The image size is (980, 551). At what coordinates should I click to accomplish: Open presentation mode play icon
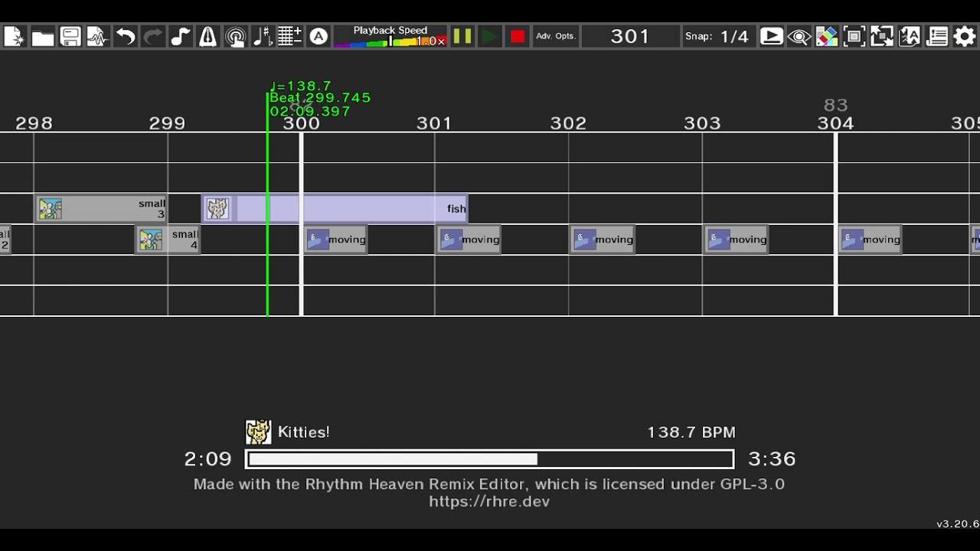pos(772,37)
